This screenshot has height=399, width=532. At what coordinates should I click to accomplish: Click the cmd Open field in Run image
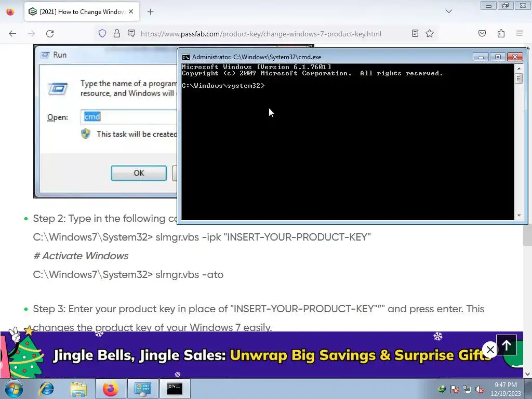[129, 117]
